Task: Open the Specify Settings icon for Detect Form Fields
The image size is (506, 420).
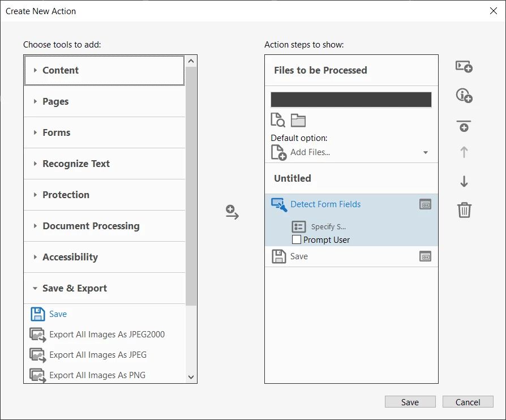Action: (x=298, y=226)
